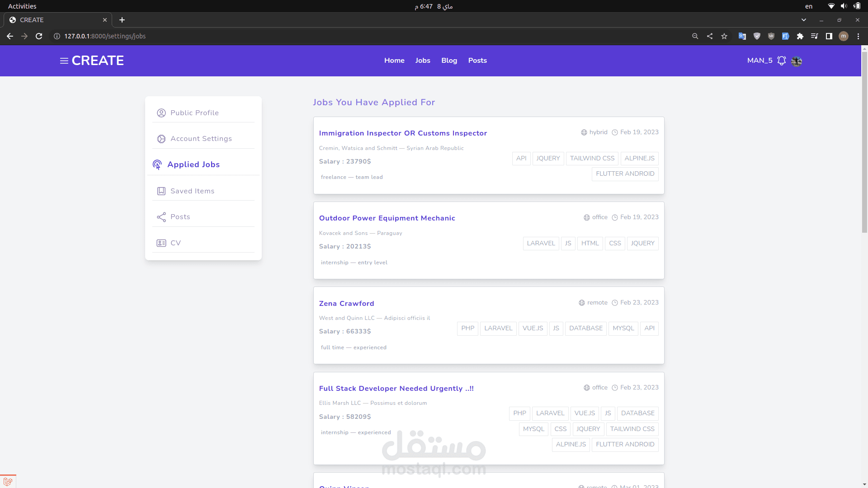Open the hamburger menu beside CREATE
The image size is (868, 488).
[64, 61]
